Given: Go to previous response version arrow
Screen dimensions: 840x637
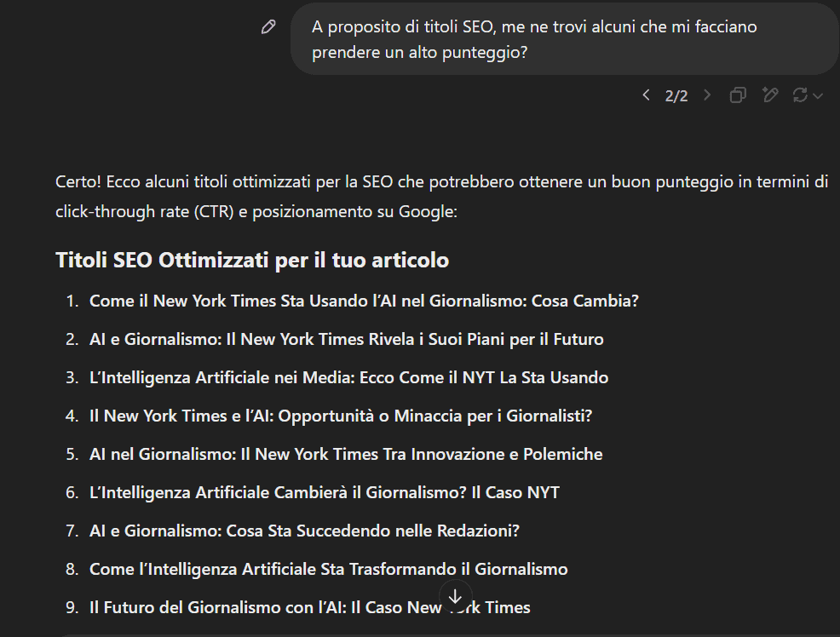Looking at the screenshot, I should point(646,95).
